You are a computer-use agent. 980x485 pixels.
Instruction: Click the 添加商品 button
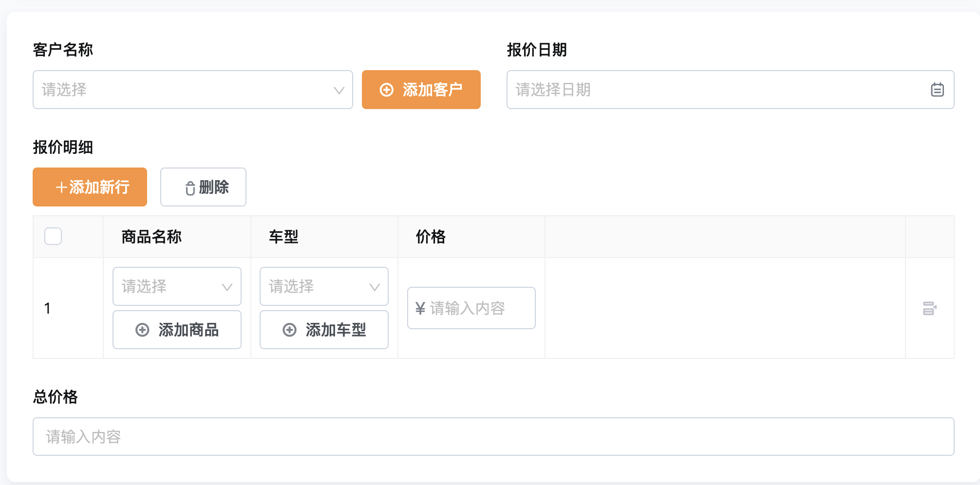coord(177,330)
